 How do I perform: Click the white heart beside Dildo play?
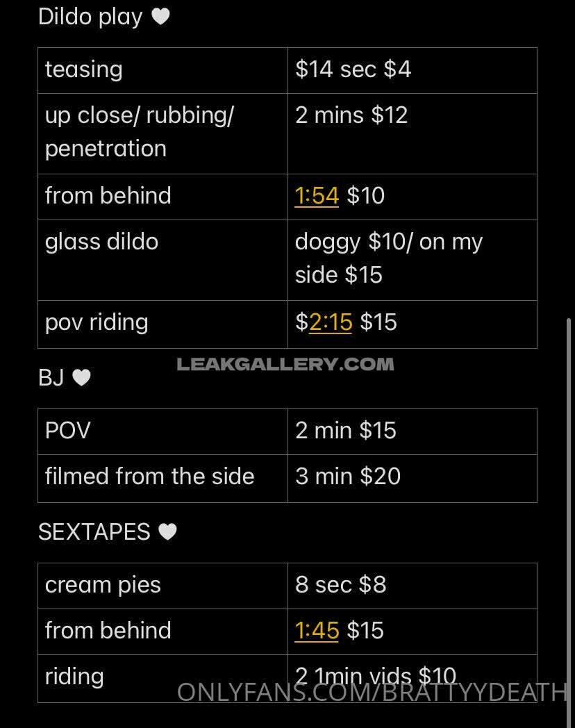pos(160,17)
